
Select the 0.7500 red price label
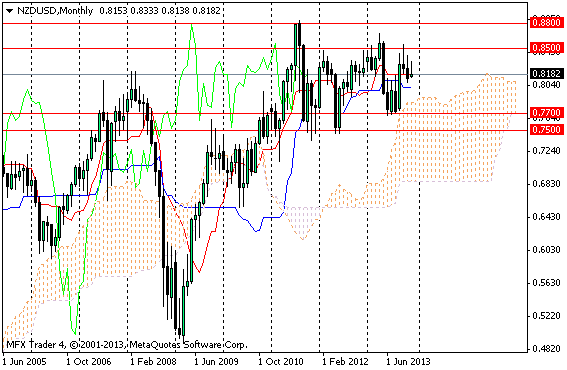tap(546, 129)
